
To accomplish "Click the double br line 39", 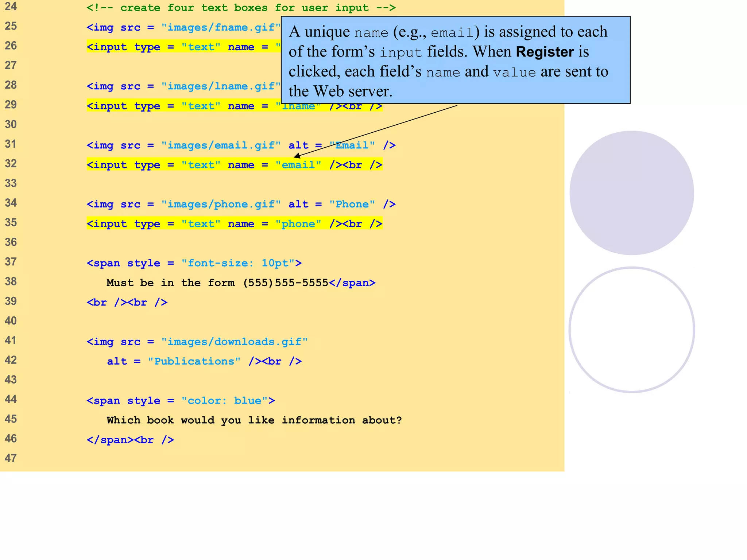I will 127,303.
